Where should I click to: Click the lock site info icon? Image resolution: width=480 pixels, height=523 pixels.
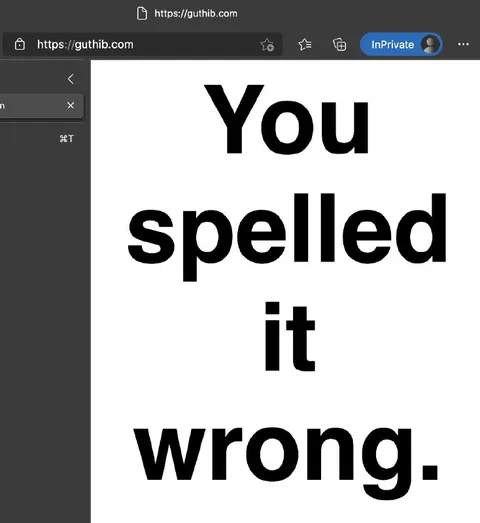tap(20, 44)
